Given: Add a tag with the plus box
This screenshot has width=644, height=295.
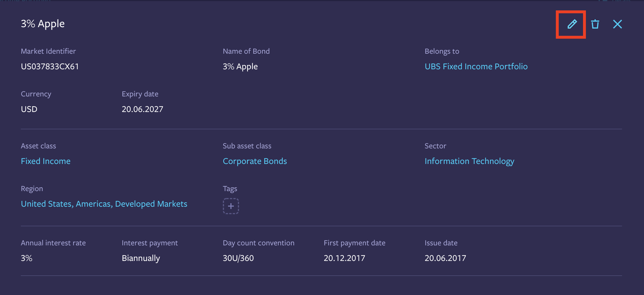Looking at the screenshot, I should tap(231, 206).
